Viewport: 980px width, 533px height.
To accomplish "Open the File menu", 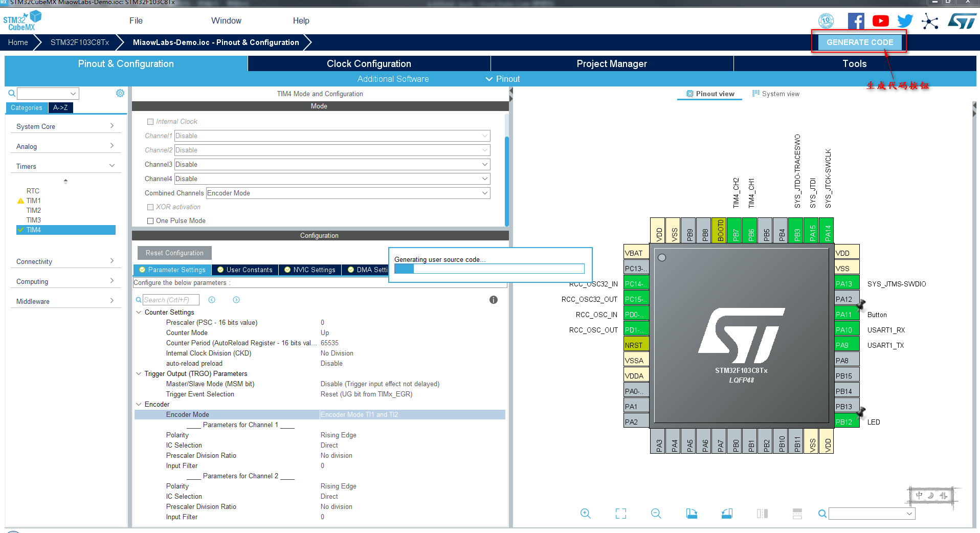I will (136, 21).
